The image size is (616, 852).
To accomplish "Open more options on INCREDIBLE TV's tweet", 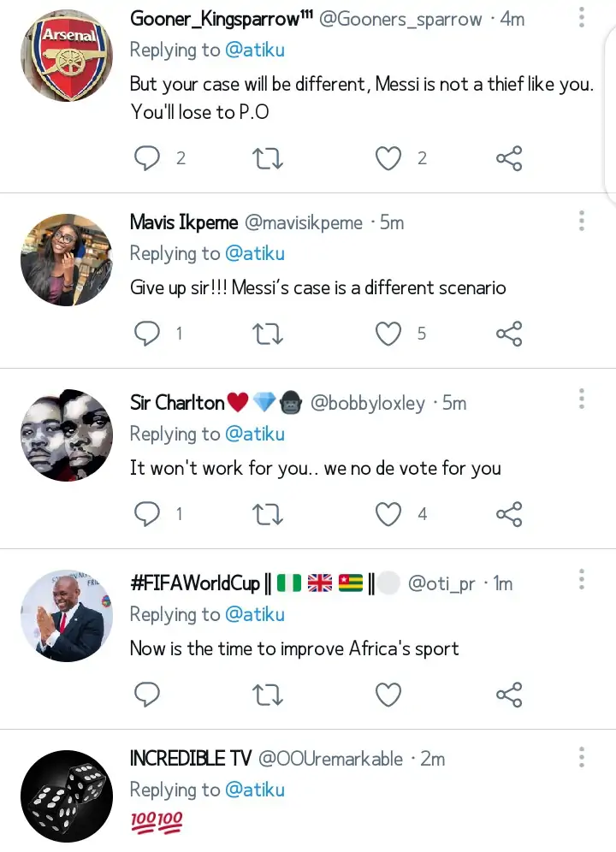I will 581,757.
